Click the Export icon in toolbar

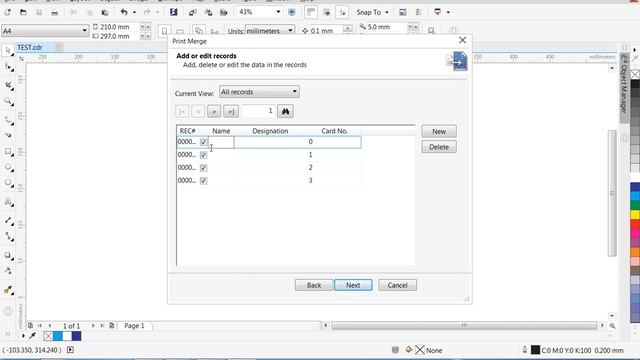click(x=208, y=12)
